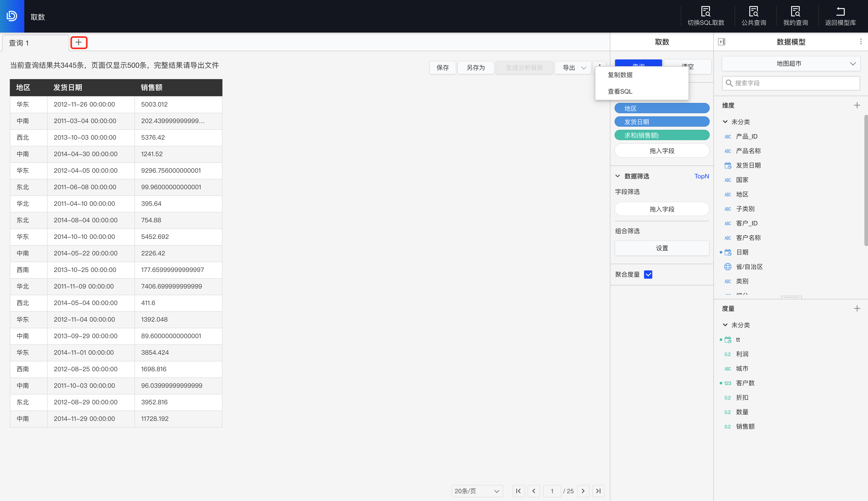This screenshot has width=868, height=501.
Task: Click the 销售额 column header
Action: point(178,88)
